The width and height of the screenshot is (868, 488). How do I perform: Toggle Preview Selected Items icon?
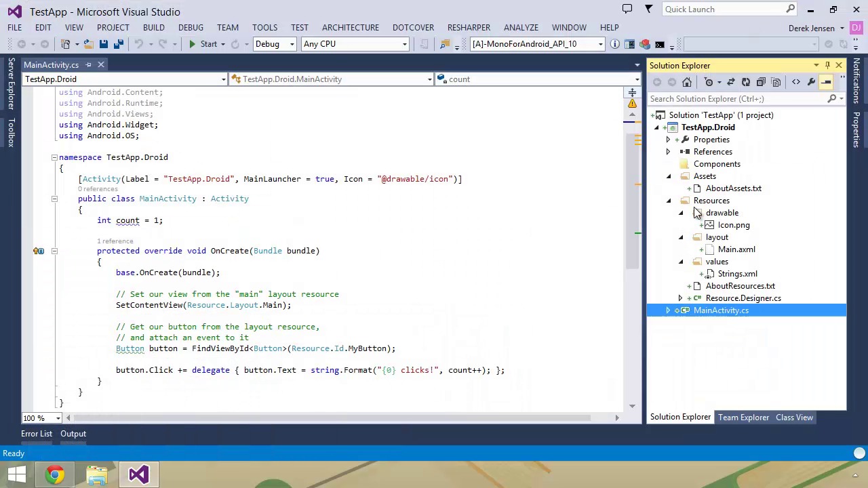pyautogui.click(x=827, y=82)
